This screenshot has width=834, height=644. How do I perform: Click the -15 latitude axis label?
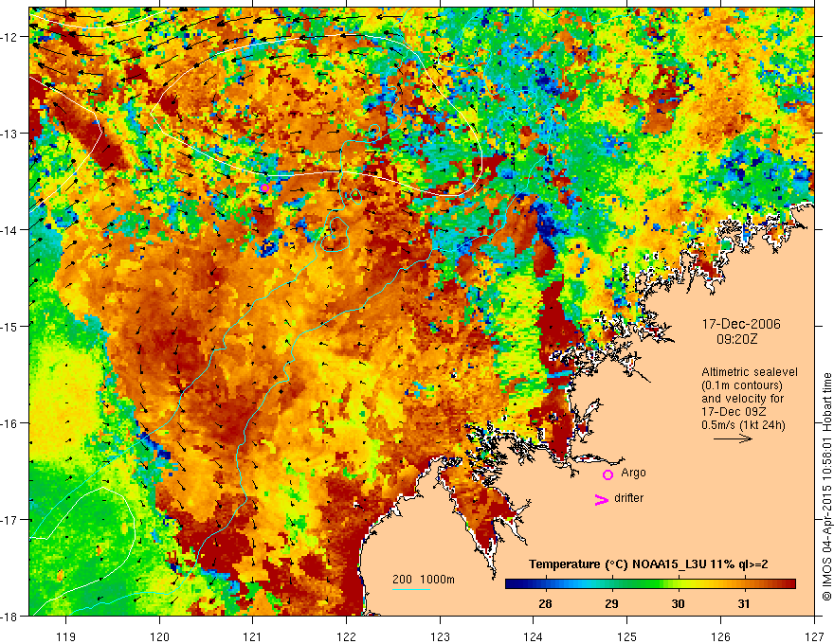[x=10, y=326]
